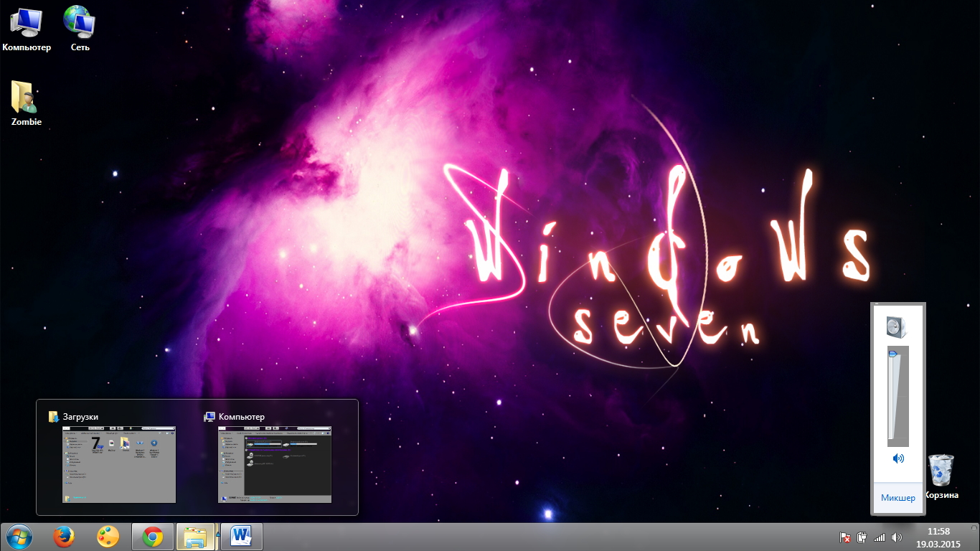Switch to Google Chrome in taskbar
980x551 pixels.
(x=152, y=537)
